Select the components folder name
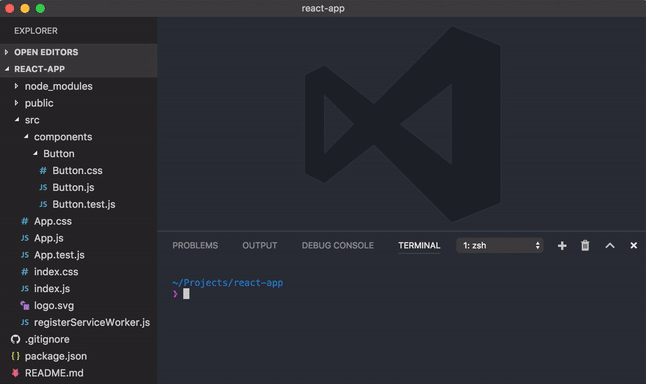Screen dimensions: 646x384 [63, 137]
